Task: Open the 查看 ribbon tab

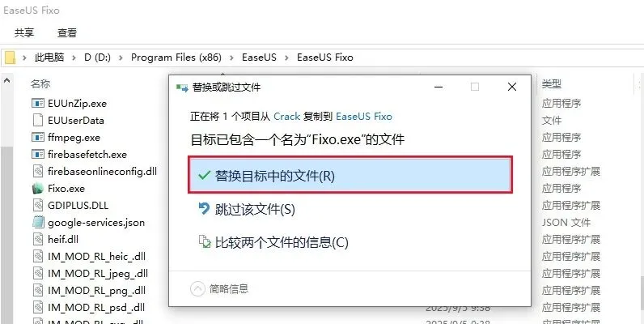Action: coord(67,33)
